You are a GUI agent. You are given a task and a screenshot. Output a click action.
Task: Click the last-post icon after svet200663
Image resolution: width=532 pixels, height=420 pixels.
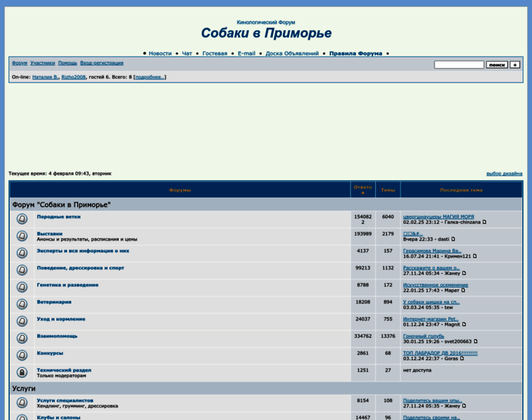[x=484, y=342]
